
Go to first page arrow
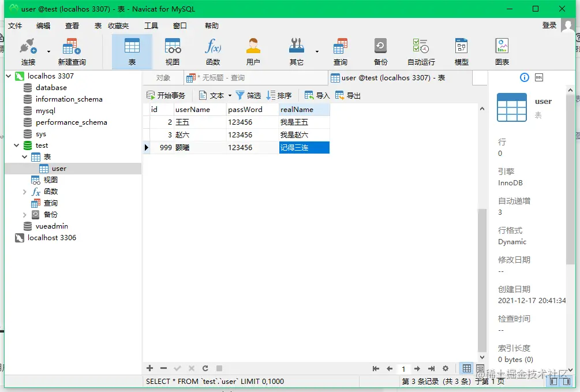click(x=376, y=369)
